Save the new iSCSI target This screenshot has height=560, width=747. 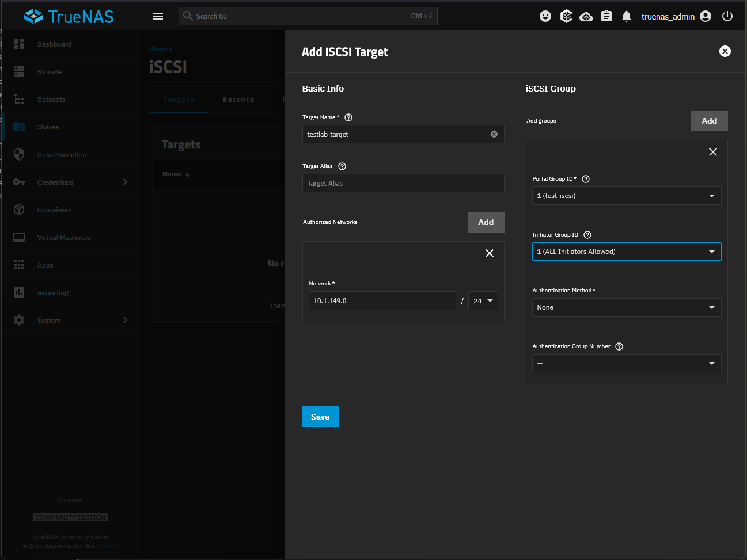[320, 417]
